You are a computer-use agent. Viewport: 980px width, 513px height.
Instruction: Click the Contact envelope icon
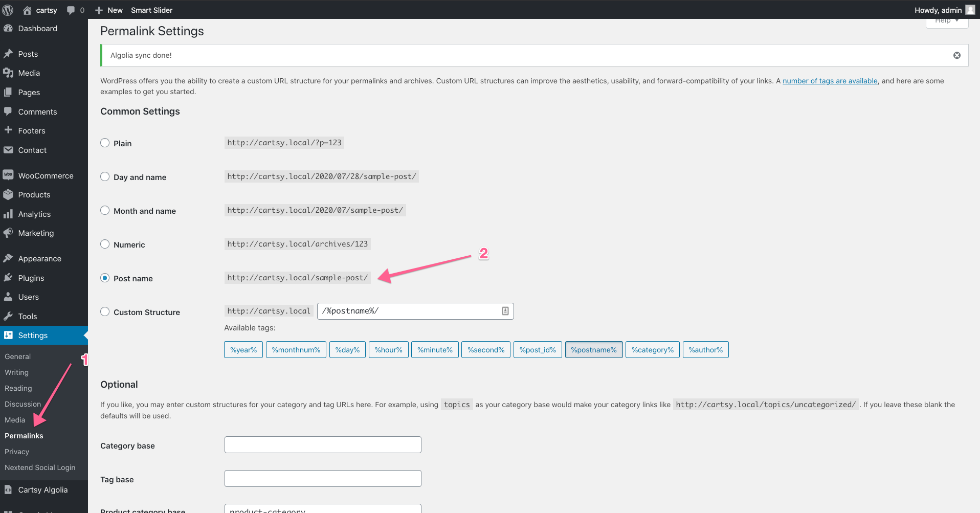click(x=8, y=150)
